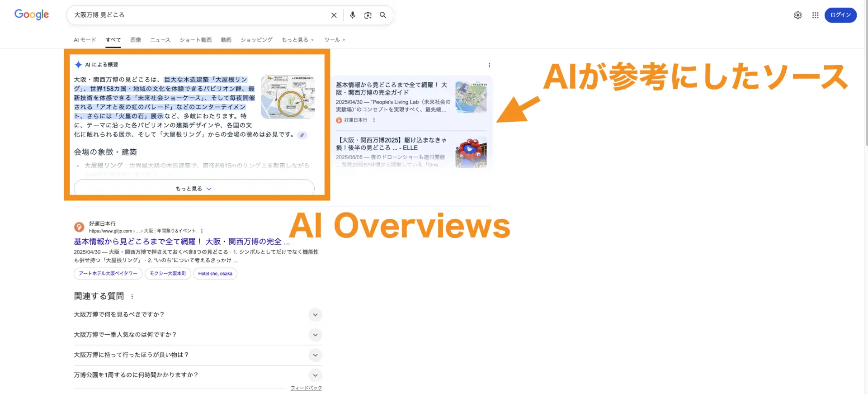Expand AI overview with もっと見る button
This screenshot has height=394, width=868.
pos(194,189)
